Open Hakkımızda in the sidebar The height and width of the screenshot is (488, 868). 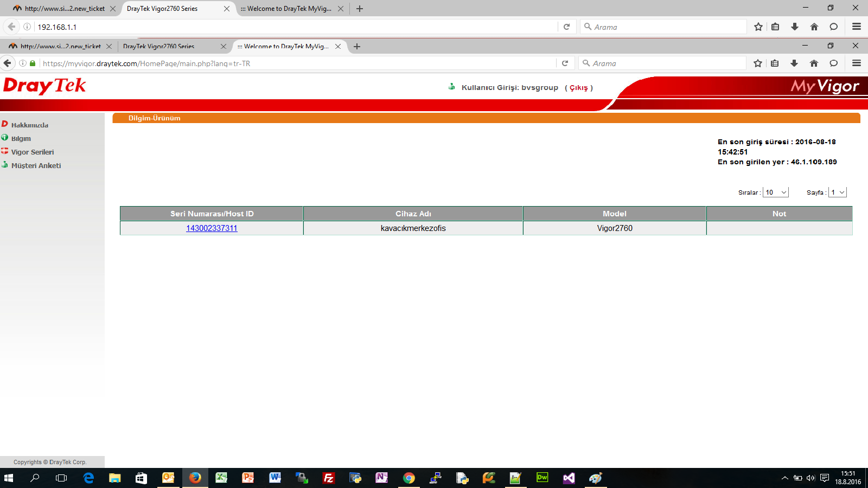tap(29, 125)
